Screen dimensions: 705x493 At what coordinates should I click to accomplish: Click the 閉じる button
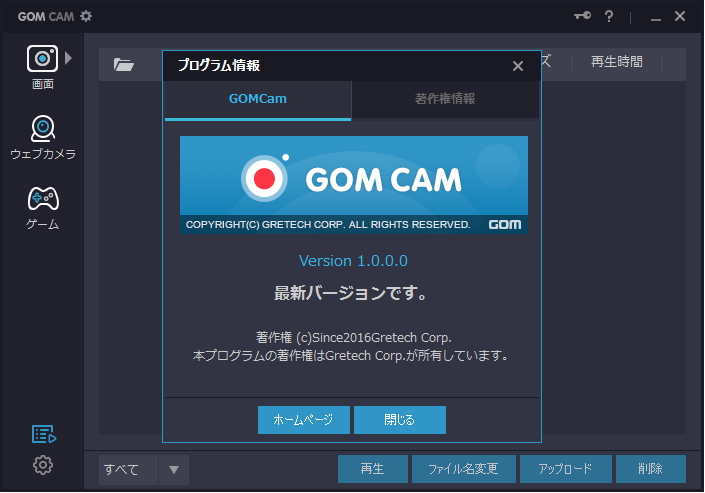(400, 420)
